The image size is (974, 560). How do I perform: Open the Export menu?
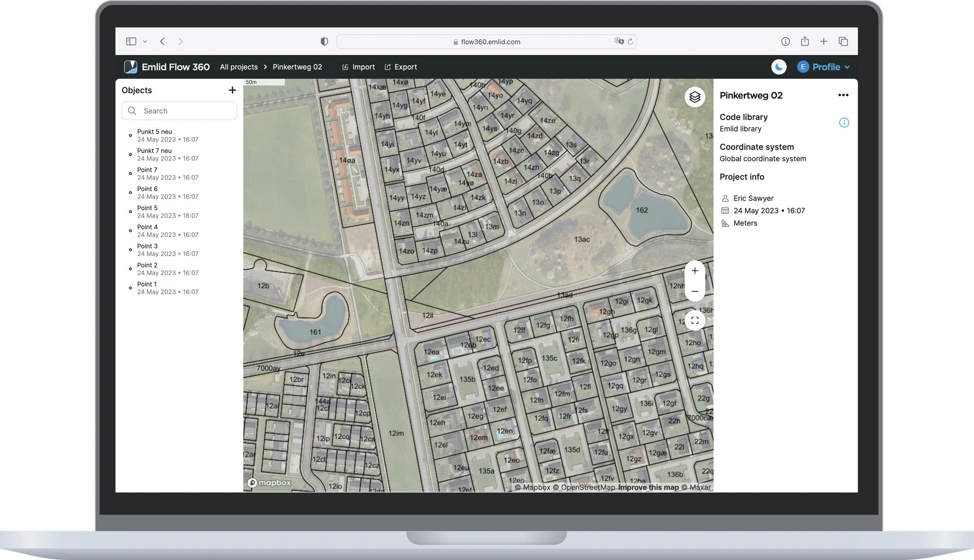click(x=400, y=67)
